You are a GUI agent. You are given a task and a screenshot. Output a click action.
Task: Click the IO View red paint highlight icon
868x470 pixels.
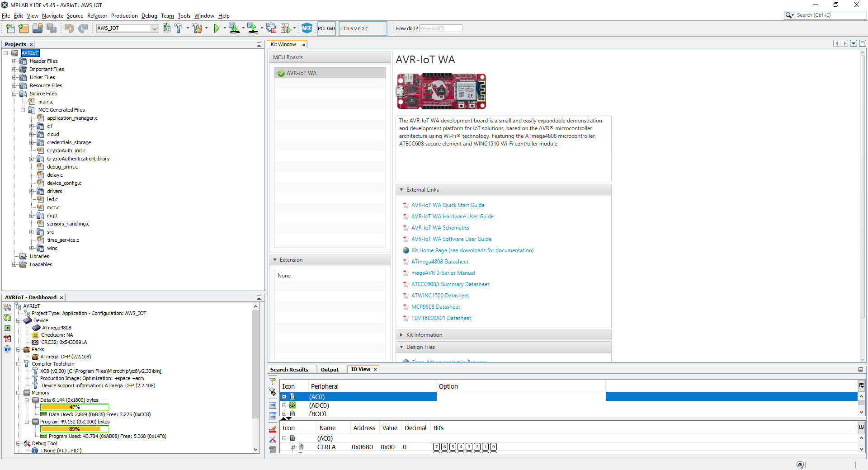[x=273, y=428]
